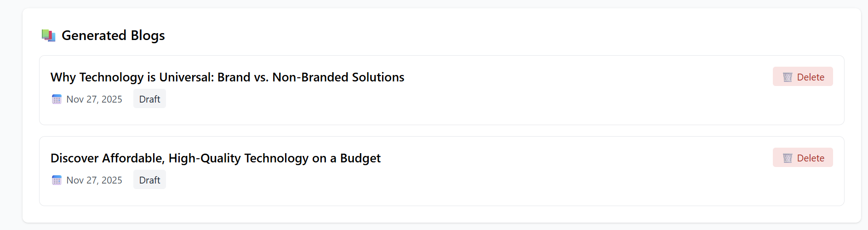
Task: Click the Nov 27, 2025 date on first blog
Action: [94, 99]
